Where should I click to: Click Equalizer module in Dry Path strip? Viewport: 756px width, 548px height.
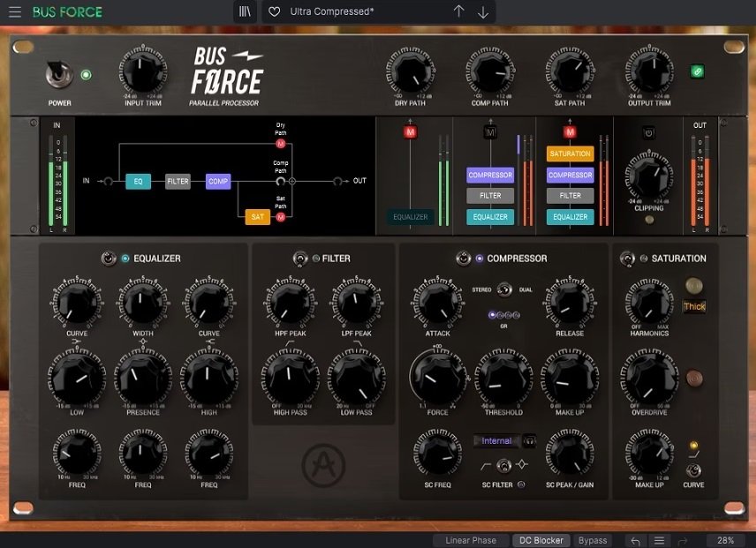pos(411,217)
